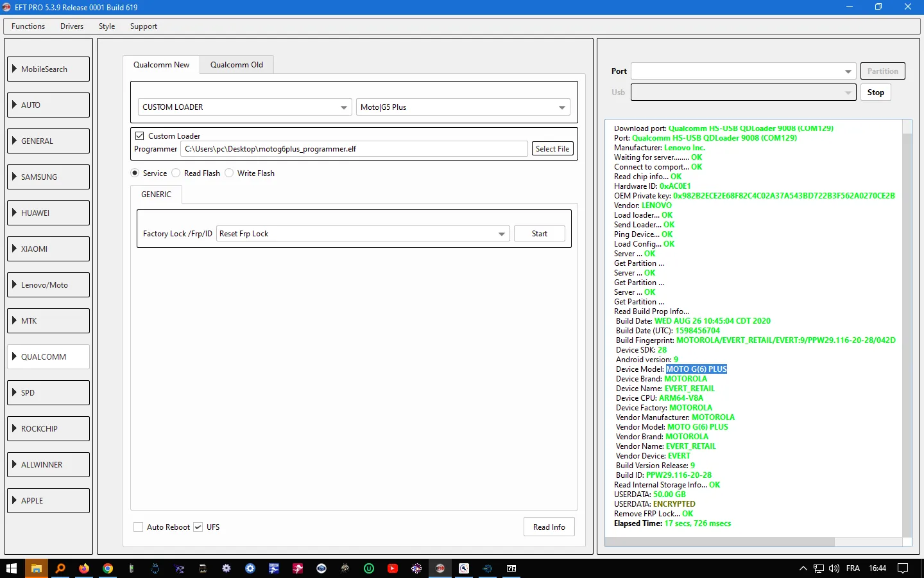
Task: Open the Windows notification center icon
Action: click(903, 568)
